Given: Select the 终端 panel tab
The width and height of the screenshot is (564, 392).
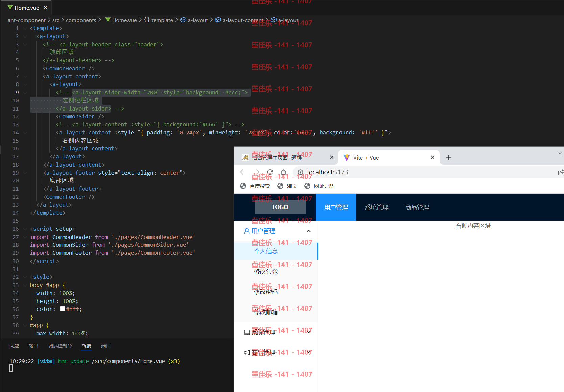Looking at the screenshot, I should click(x=87, y=346).
